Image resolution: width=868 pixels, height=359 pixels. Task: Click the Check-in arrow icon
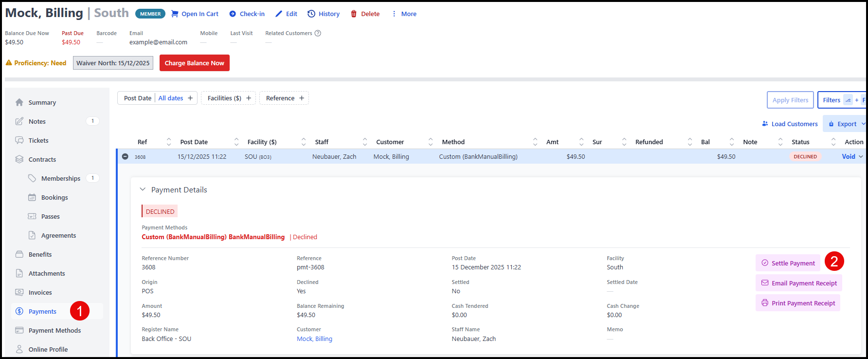(x=233, y=14)
